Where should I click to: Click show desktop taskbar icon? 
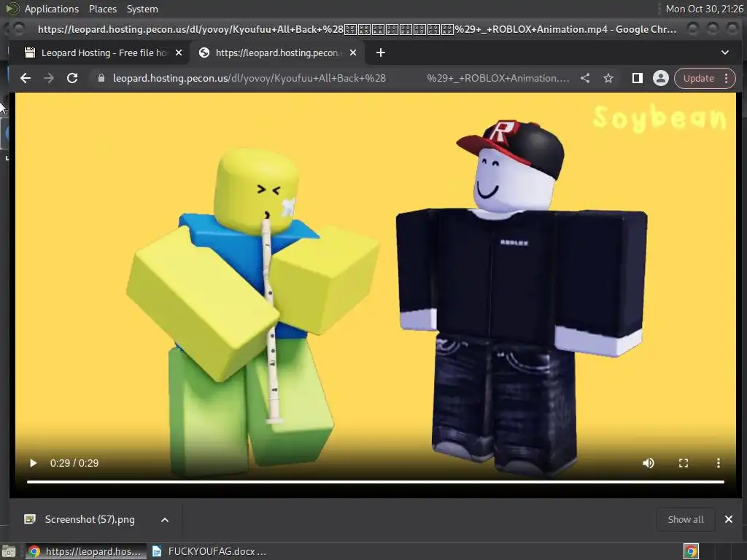click(9, 552)
